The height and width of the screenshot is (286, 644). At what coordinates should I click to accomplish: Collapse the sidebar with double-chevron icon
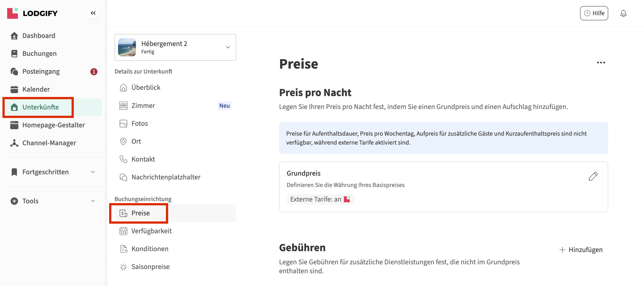93,13
